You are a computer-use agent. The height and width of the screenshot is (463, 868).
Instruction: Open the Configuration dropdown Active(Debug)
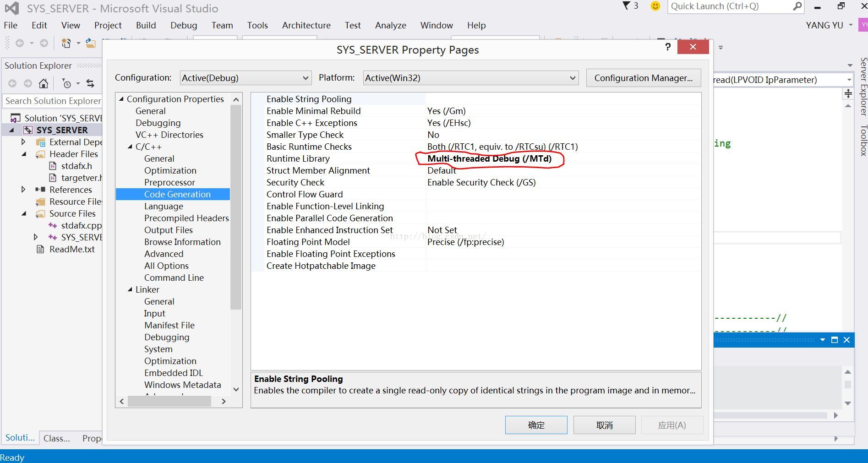point(246,78)
